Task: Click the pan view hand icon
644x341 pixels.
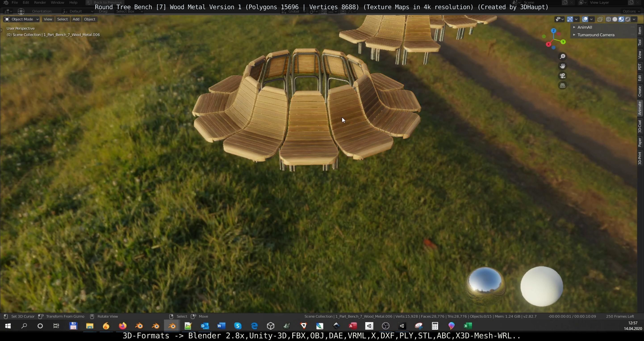Action: tap(562, 66)
